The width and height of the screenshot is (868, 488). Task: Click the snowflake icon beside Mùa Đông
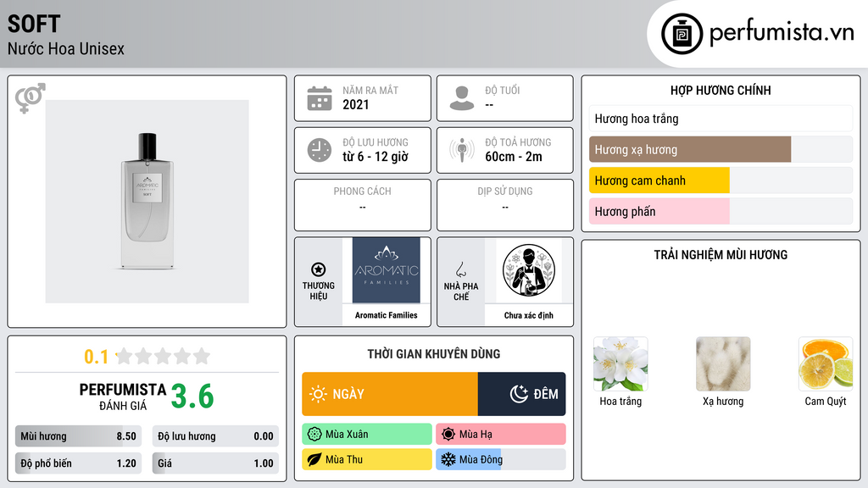pyautogui.click(x=448, y=459)
